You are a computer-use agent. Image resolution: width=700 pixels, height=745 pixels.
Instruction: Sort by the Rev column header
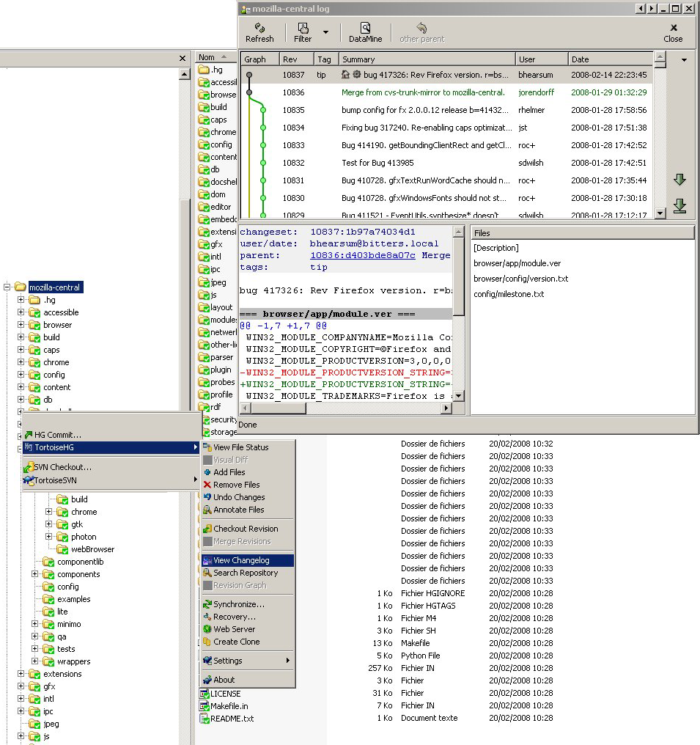tap(296, 59)
